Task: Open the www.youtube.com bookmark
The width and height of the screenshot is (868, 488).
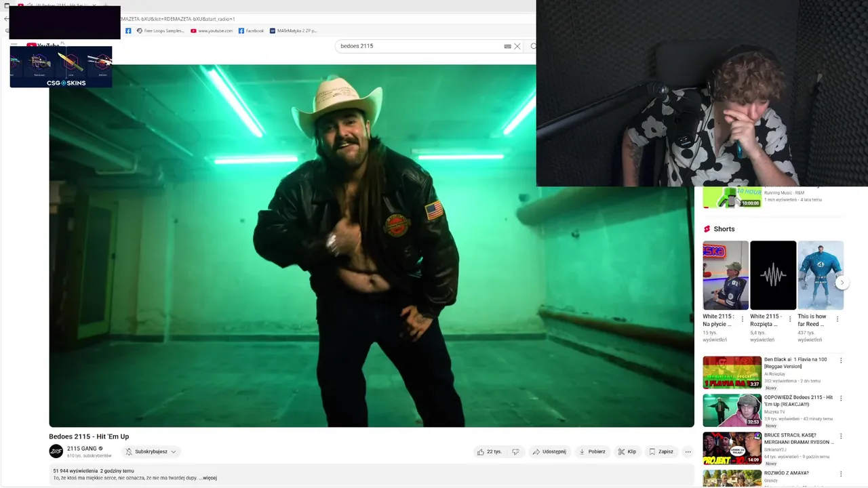Action: tap(212, 30)
